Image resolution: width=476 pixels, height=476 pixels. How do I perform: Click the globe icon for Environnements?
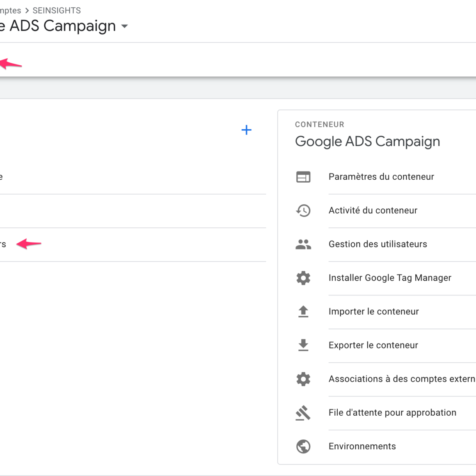pyautogui.click(x=303, y=446)
